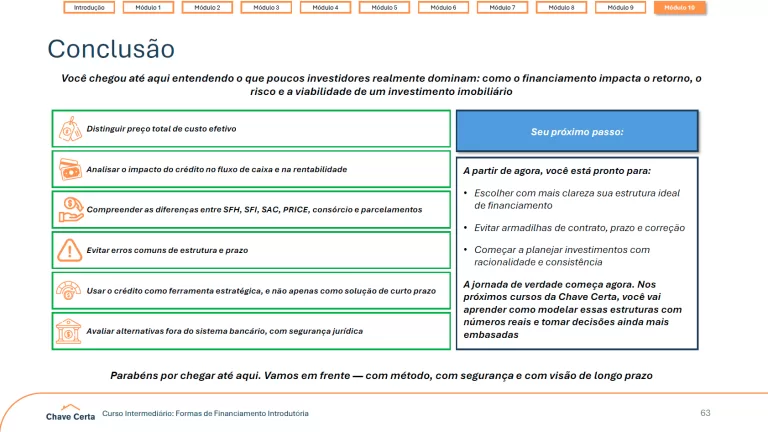
Task: Click the slide page number 63
Action: (x=705, y=413)
